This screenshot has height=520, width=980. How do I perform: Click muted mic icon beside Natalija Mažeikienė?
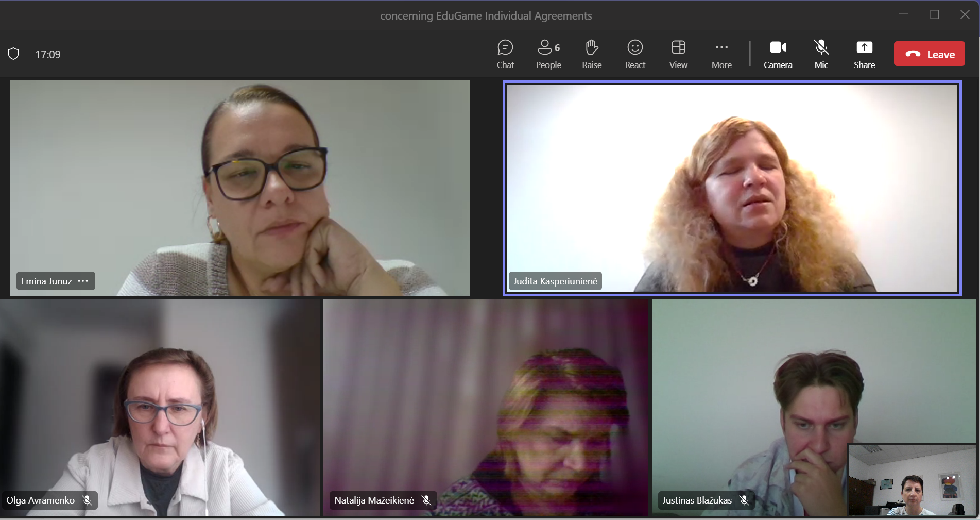[x=426, y=500]
